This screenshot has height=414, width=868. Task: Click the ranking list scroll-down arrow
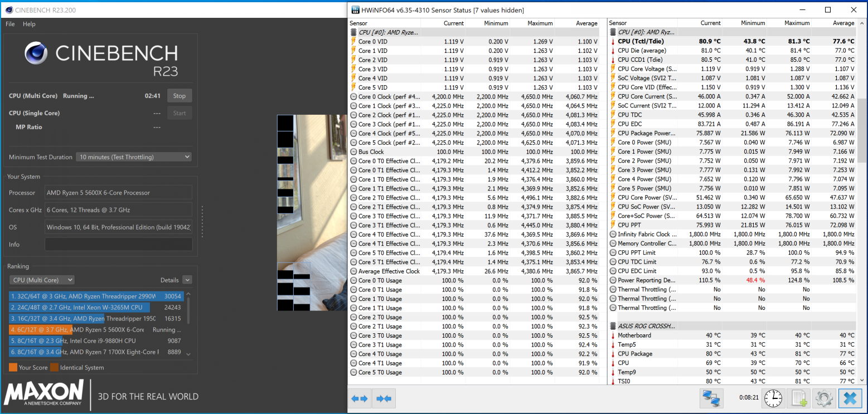point(188,354)
